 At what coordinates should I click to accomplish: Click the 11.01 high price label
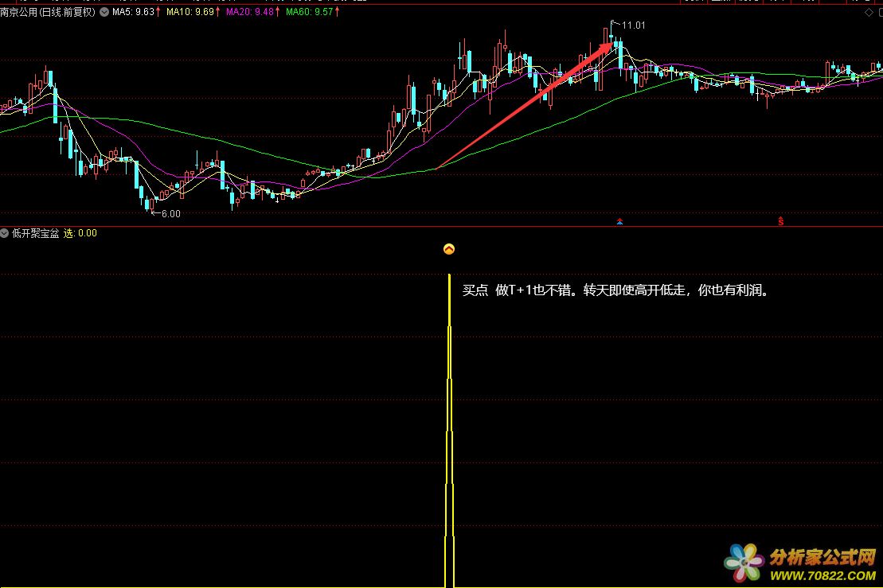click(634, 25)
